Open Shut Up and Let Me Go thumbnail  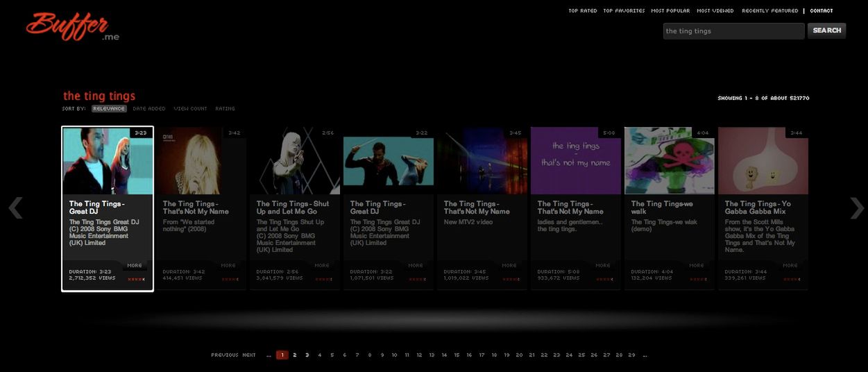[295, 160]
